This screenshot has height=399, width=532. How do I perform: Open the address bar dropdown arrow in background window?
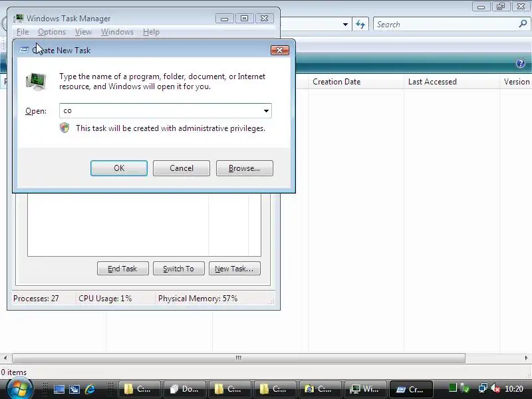tap(345, 25)
